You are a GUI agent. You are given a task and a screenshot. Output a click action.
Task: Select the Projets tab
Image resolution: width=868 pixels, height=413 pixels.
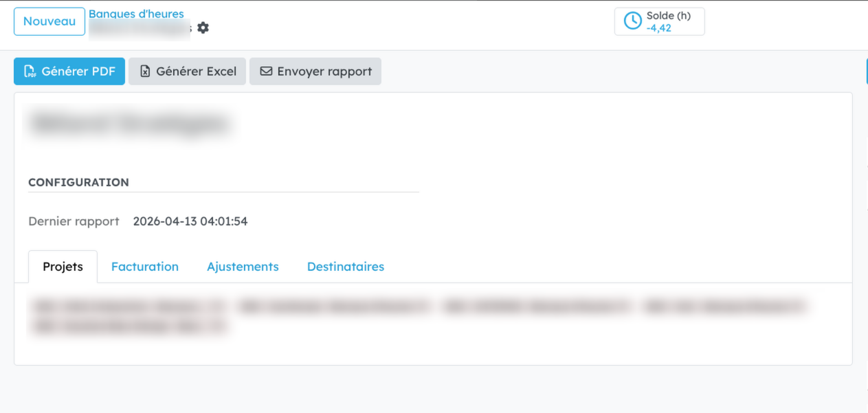pos(63,267)
